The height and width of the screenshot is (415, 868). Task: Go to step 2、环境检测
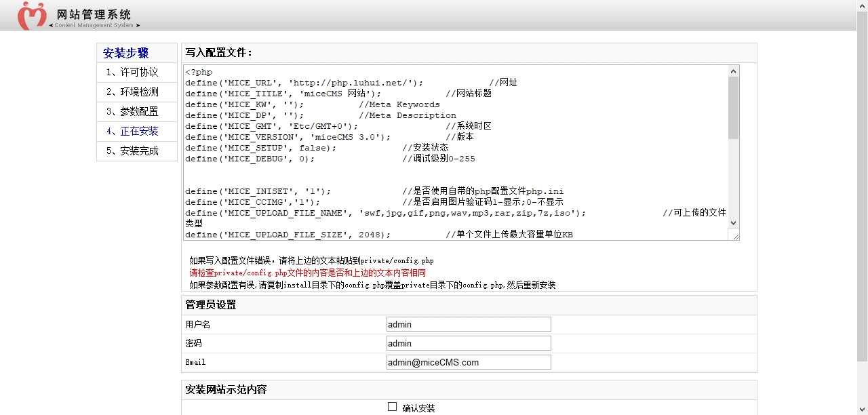coord(132,92)
